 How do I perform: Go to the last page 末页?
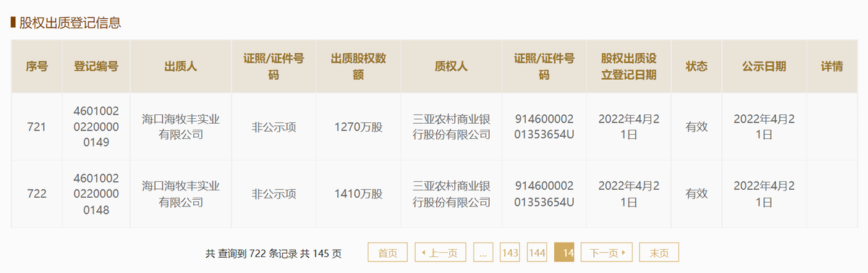tap(659, 253)
